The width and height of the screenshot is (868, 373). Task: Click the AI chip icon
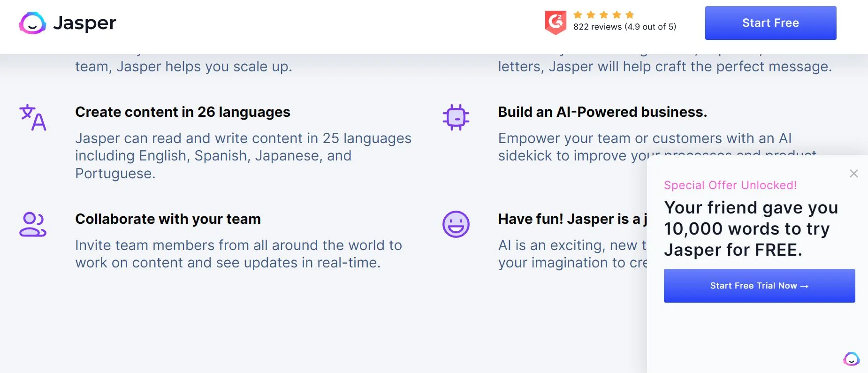tap(456, 117)
